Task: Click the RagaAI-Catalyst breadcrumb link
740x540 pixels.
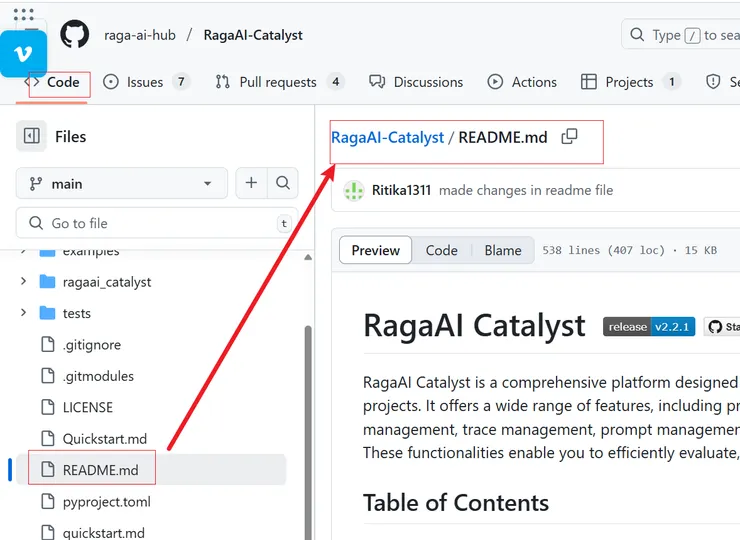Action: click(387, 137)
